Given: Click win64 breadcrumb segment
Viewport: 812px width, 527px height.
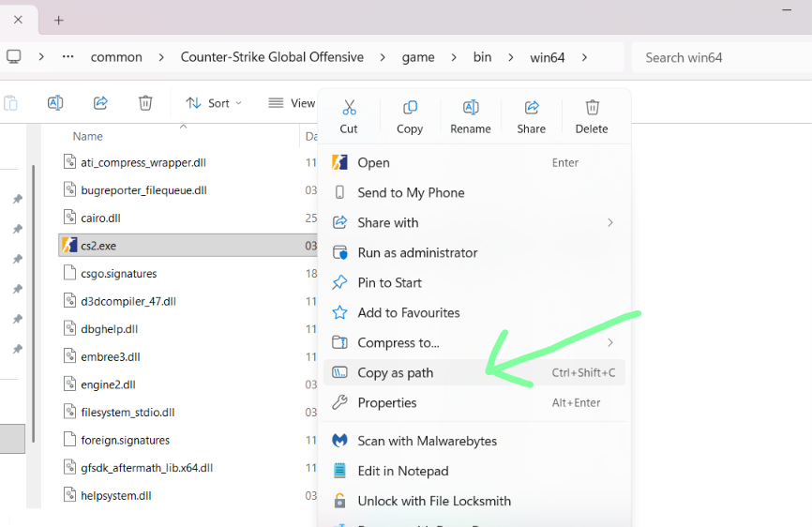Looking at the screenshot, I should [x=548, y=57].
